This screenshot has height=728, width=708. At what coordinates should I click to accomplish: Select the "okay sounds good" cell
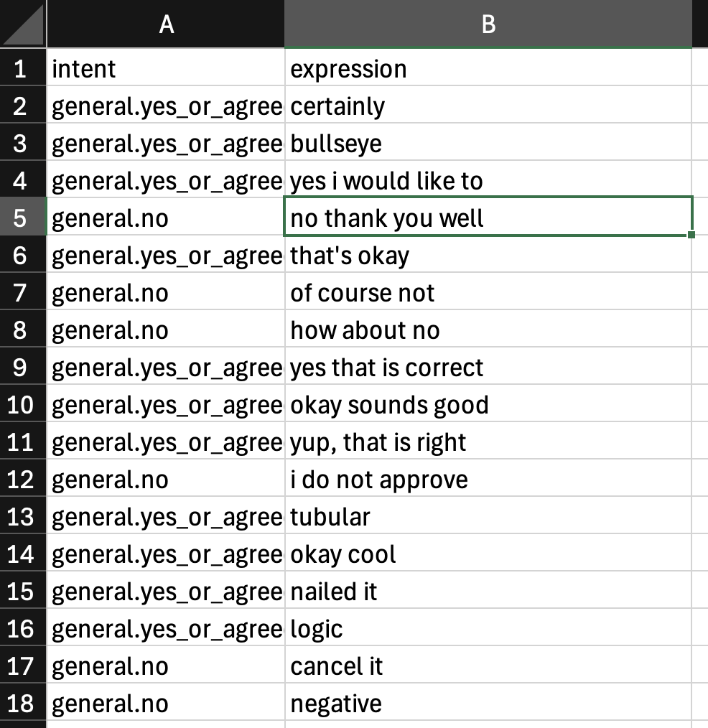(488, 405)
